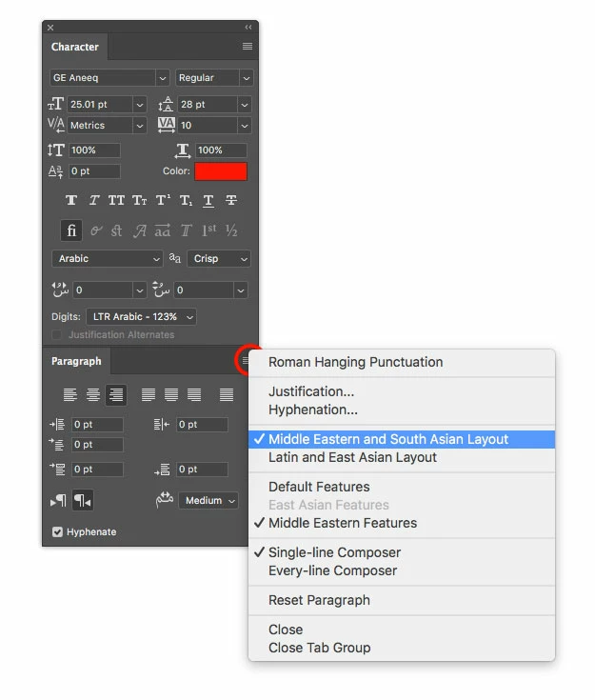The width and height of the screenshot is (595, 700).
Task: Choose Middle Eastern Features menu item
Action: click(402, 523)
